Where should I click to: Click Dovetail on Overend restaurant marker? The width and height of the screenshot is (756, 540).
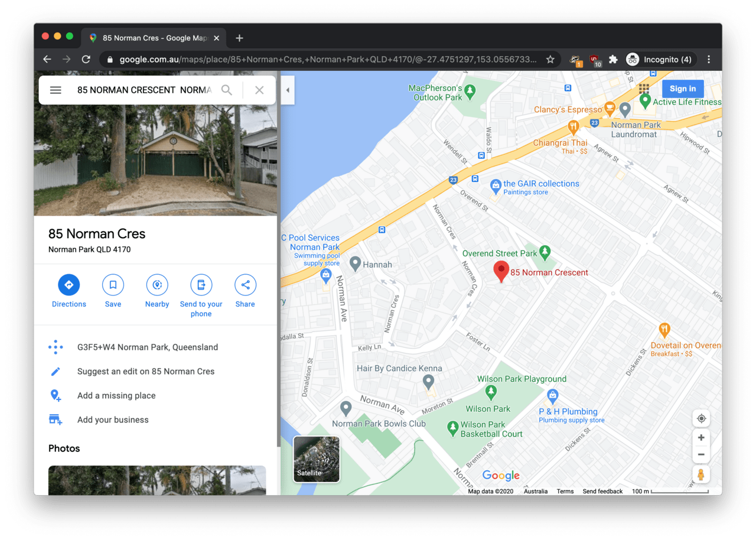(664, 329)
